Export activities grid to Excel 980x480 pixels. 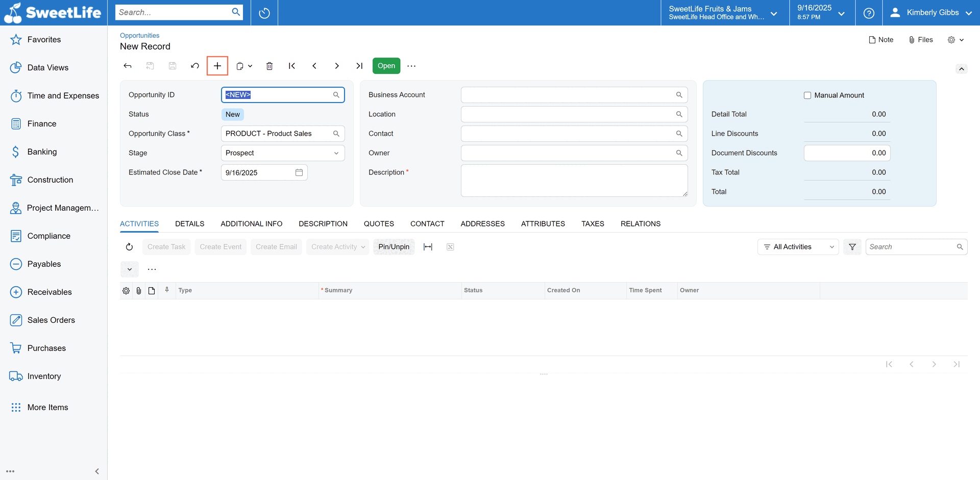point(450,246)
